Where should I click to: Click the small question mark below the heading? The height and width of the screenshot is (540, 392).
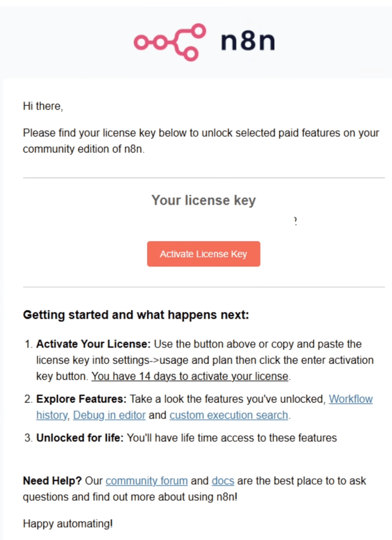coord(296,221)
